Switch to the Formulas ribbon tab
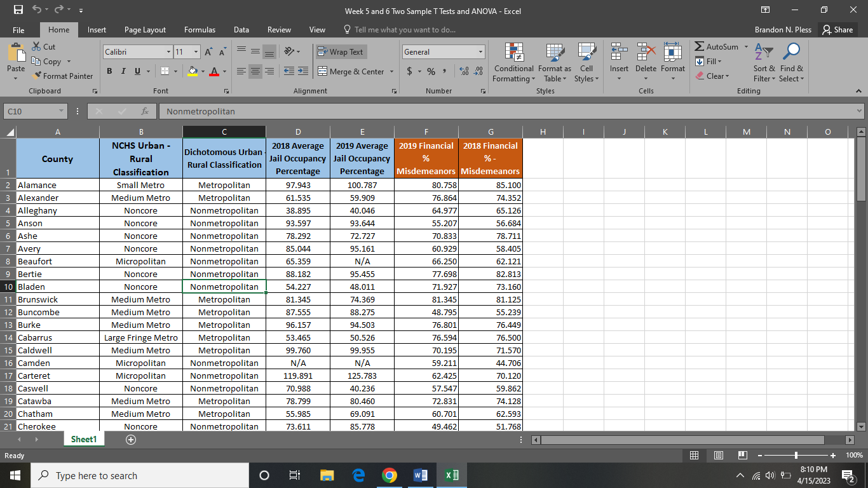This screenshot has width=868, height=488. [x=200, y=29]
